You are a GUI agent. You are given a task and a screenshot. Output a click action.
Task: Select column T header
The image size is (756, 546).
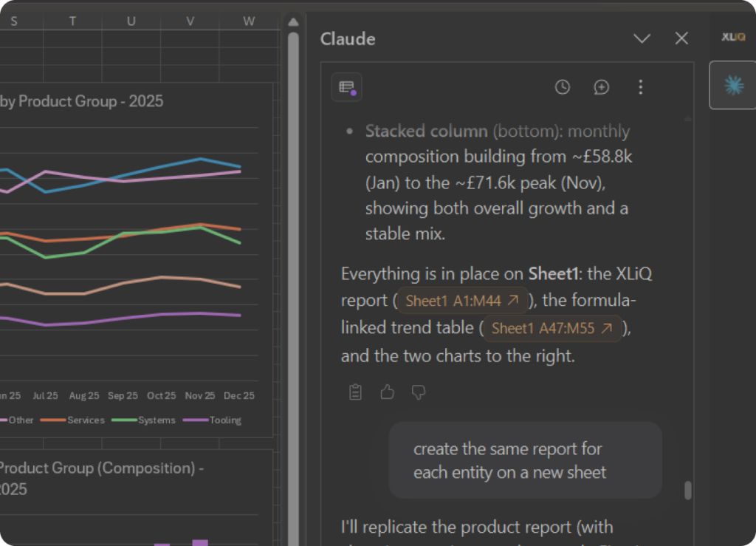click(72, 21)
